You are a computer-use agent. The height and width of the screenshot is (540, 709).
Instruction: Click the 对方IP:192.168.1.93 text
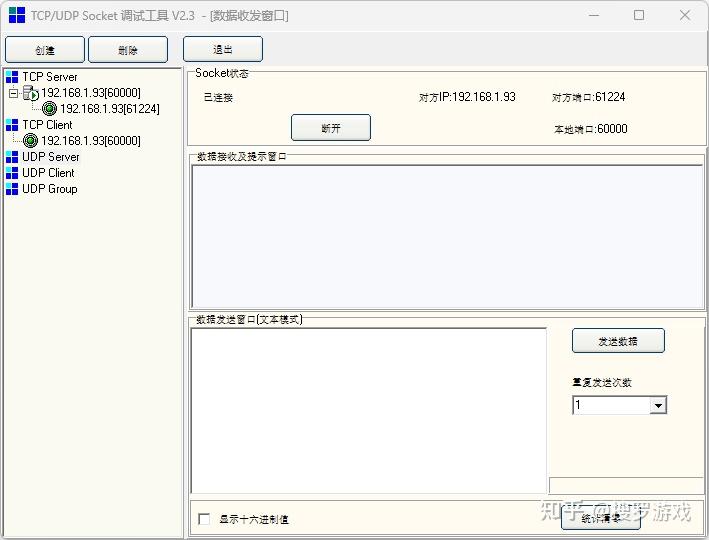point(467,97)
